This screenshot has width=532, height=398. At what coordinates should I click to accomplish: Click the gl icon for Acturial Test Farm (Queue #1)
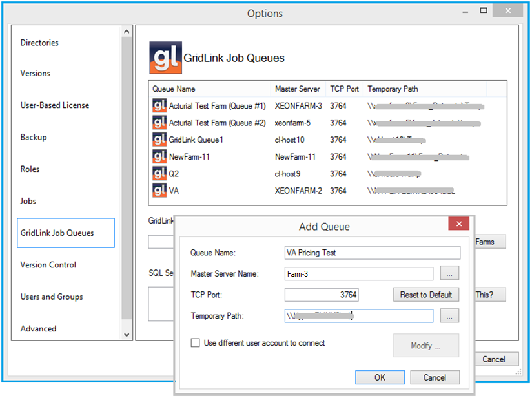pyautogui.click(x=159, y=105)
